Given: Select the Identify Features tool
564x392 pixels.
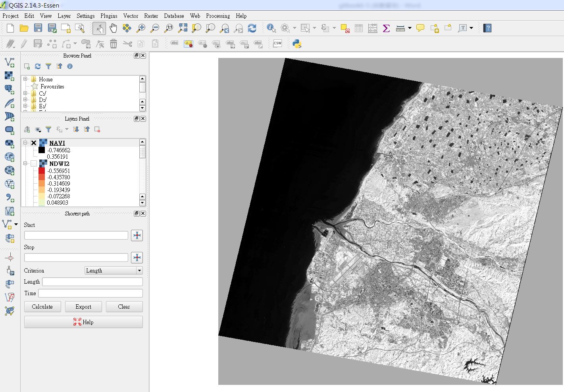Looking at the screenshot, I should point(271,28).
